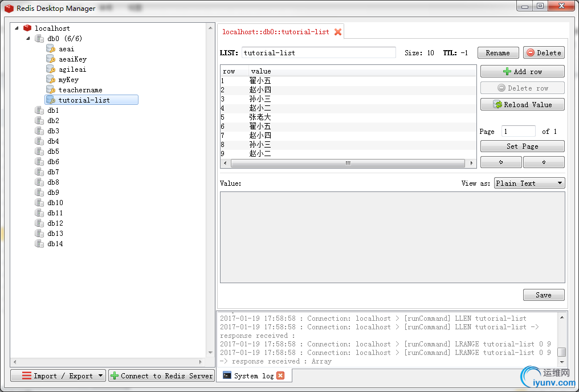Screen dimensions: 579x392
Task: Click the Save button
Action: coord(544,295)
